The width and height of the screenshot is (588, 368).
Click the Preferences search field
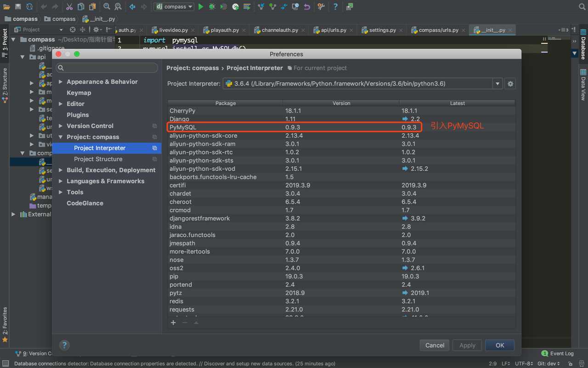click(107, 68)
